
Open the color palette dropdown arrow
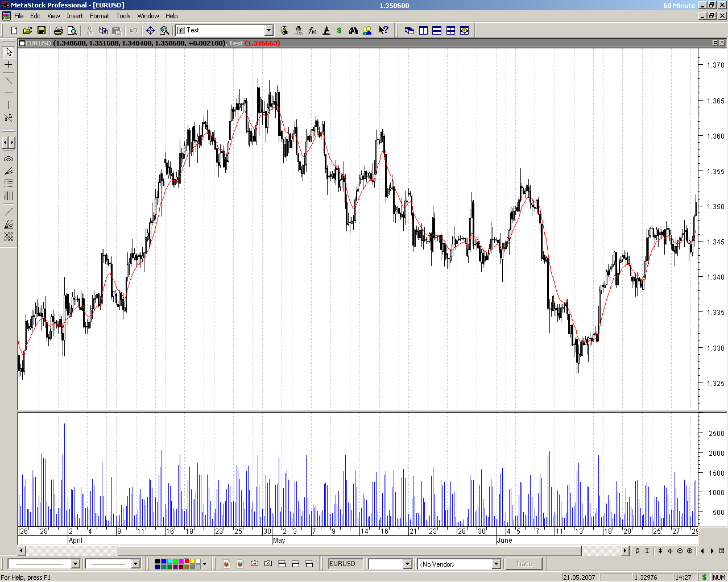(x=204, y=564)
